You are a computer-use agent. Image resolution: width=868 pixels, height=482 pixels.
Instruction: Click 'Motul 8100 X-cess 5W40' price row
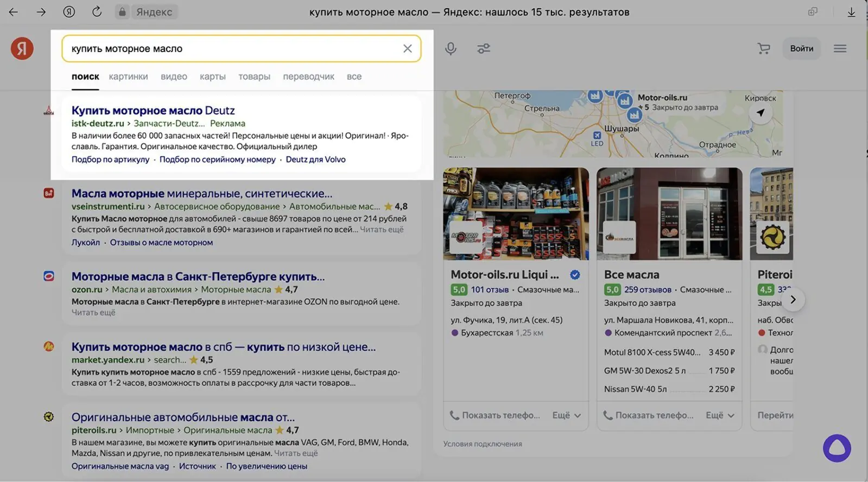pyautogui.click(x=669, y=352)
